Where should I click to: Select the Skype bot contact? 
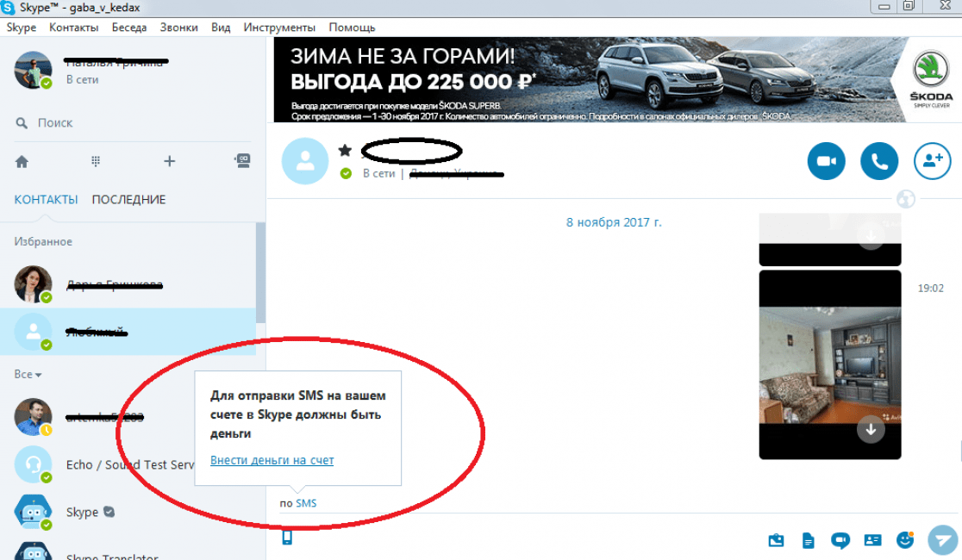(x=128, y=512)
